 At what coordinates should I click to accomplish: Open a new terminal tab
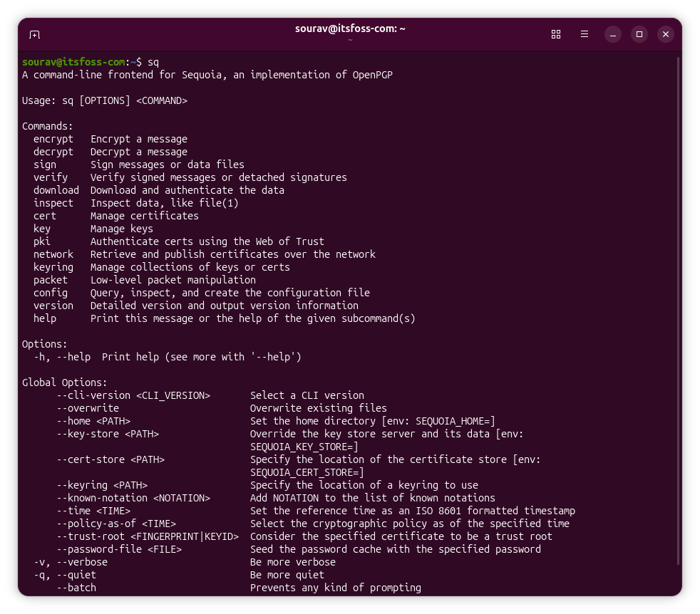click(x=34, y=34)
